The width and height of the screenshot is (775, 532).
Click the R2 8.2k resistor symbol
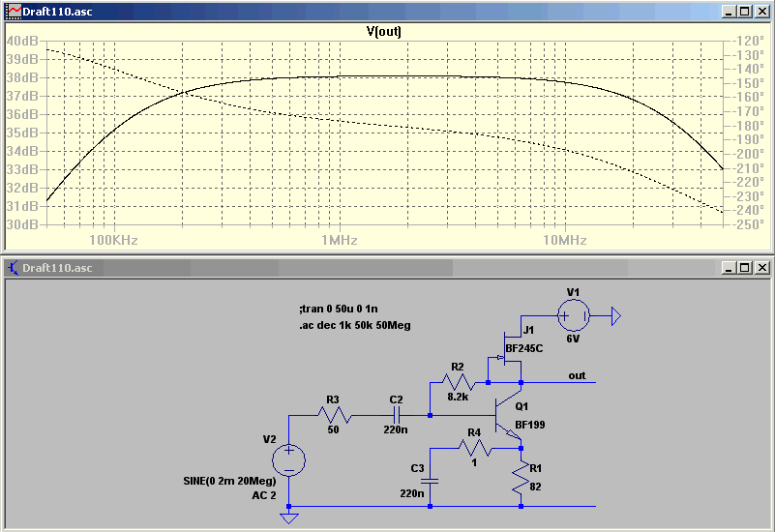pos(459,382)
